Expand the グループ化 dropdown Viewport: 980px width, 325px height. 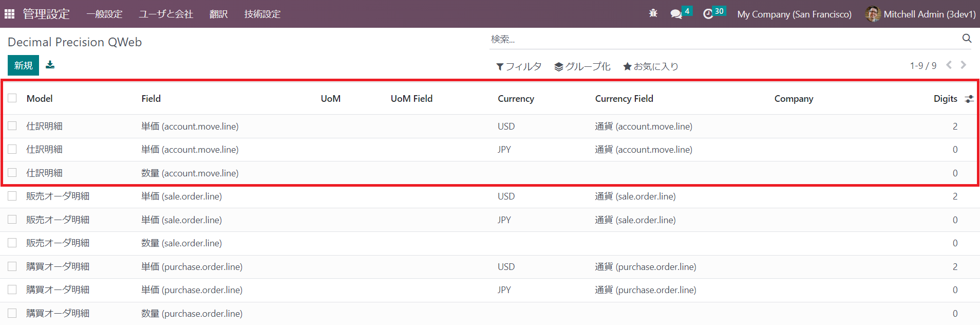coord(582,66)
